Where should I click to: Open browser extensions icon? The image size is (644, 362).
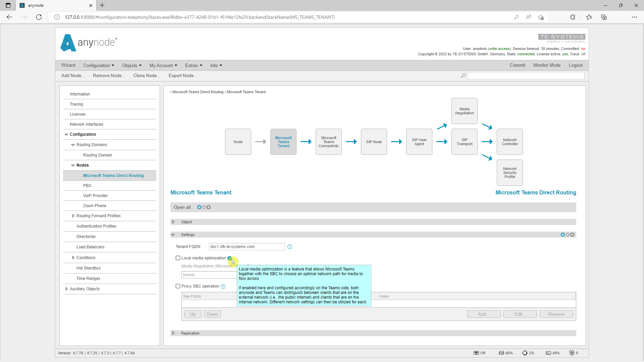pos(573,17)
